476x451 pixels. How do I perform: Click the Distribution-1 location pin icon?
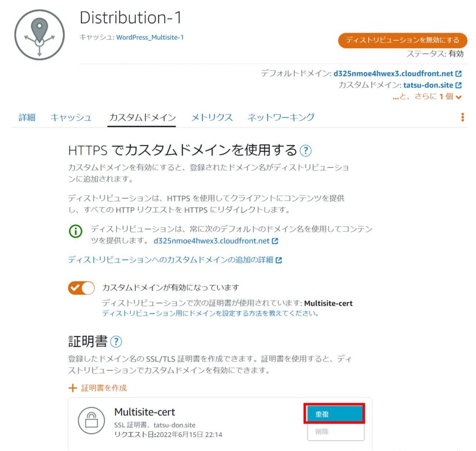39,34
